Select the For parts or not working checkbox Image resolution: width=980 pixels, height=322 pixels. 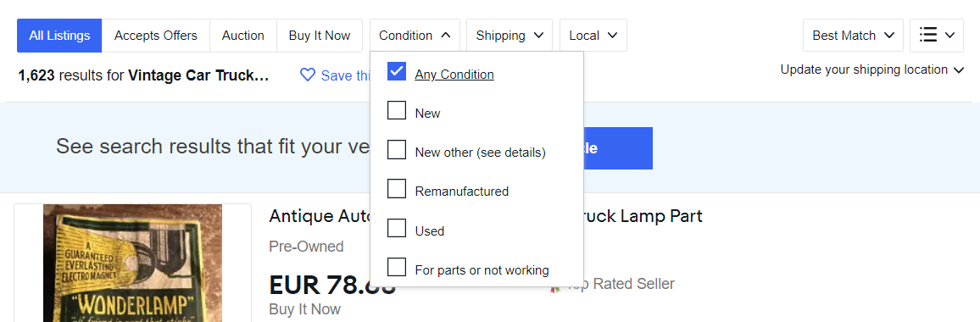[x=397, y=267]
